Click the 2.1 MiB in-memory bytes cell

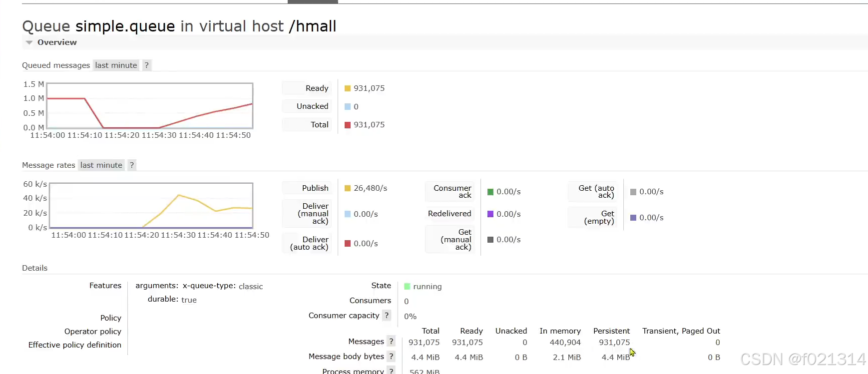coord(567,358)
